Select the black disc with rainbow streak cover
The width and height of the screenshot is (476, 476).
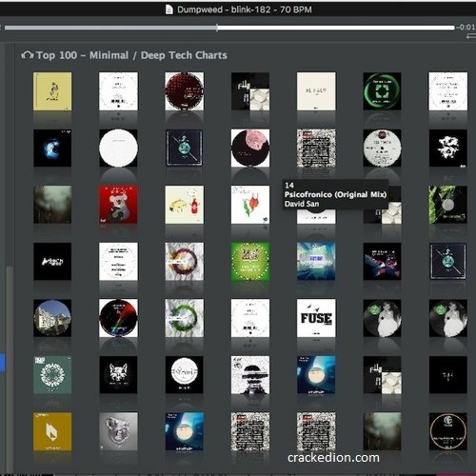(x=118, y=318)
